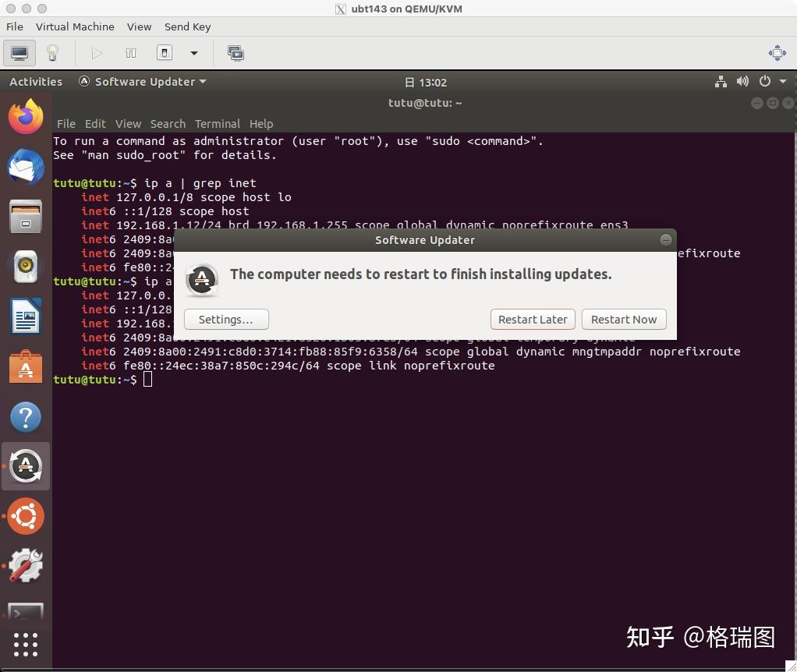Viewport: 797px width, 672px height.
Task: Open the Terminal menu in the guest terminal
Action: (217, 123)
